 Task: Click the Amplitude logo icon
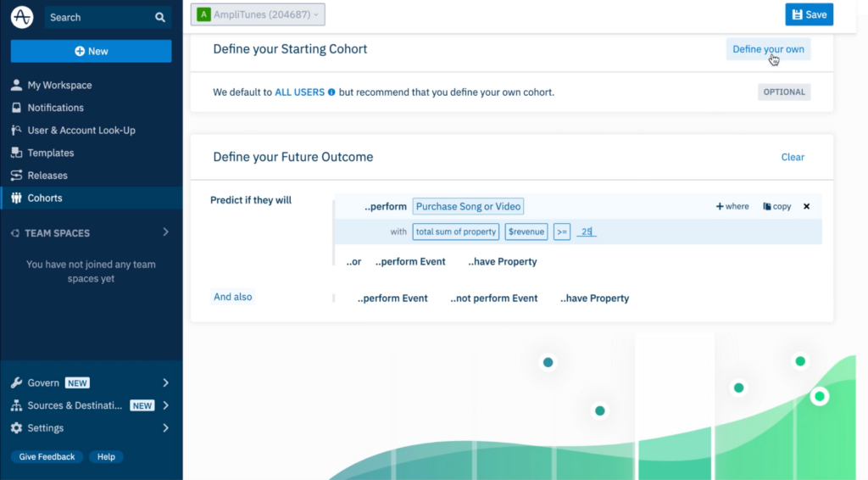pos(22,17)
